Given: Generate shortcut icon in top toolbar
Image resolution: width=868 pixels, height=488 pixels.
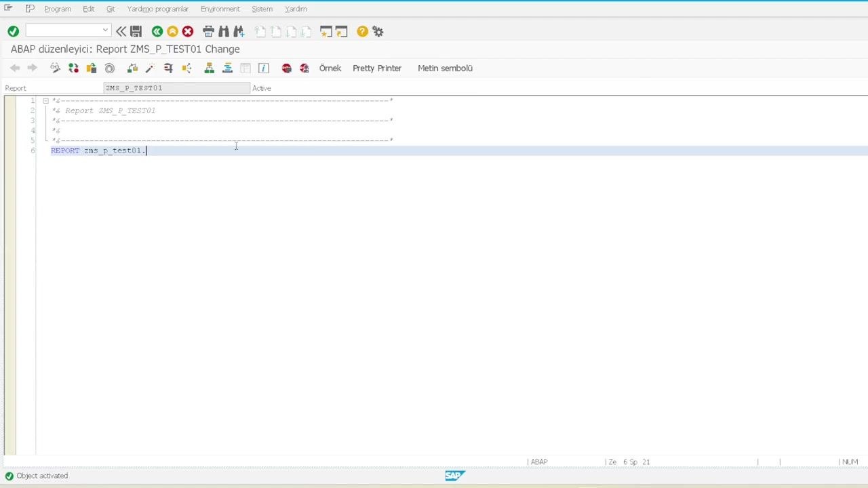Looking at the screenshot, I should click(x=341, y=31).
